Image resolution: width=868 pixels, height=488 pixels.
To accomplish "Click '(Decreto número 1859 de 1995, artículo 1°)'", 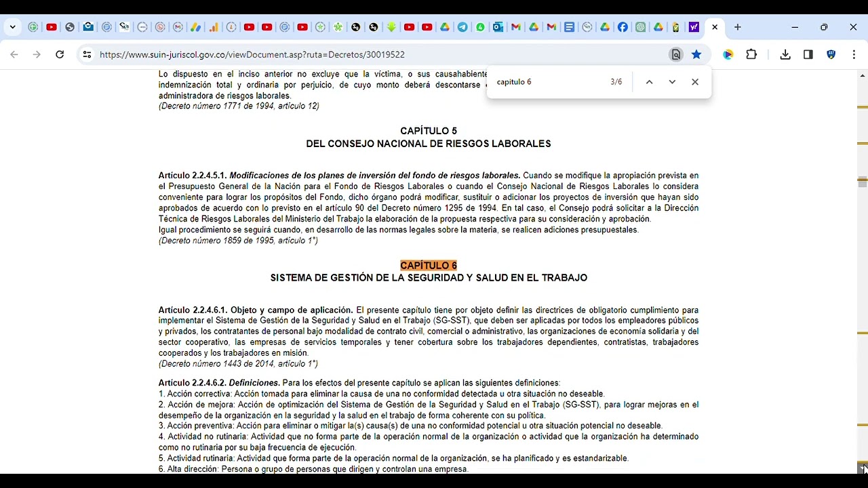I will [238, 241].
